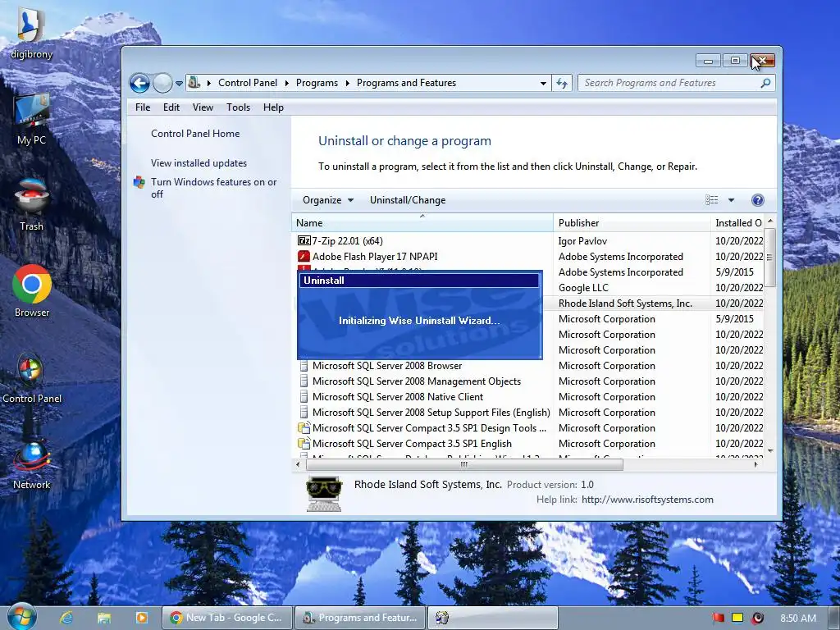Sort by the Installed On column header
The image size is (840, 630).
coord(738,223)
